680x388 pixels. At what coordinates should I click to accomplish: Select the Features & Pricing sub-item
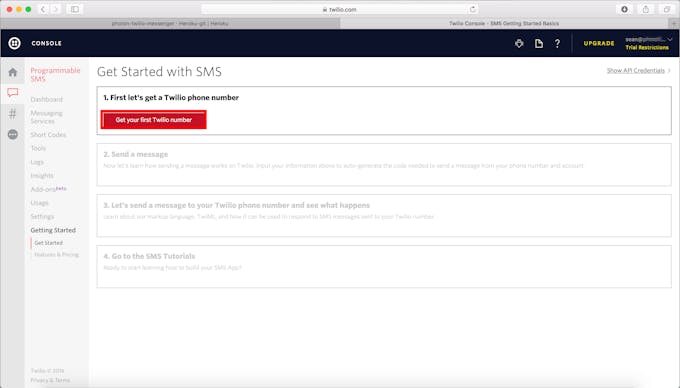click(56, 254)
